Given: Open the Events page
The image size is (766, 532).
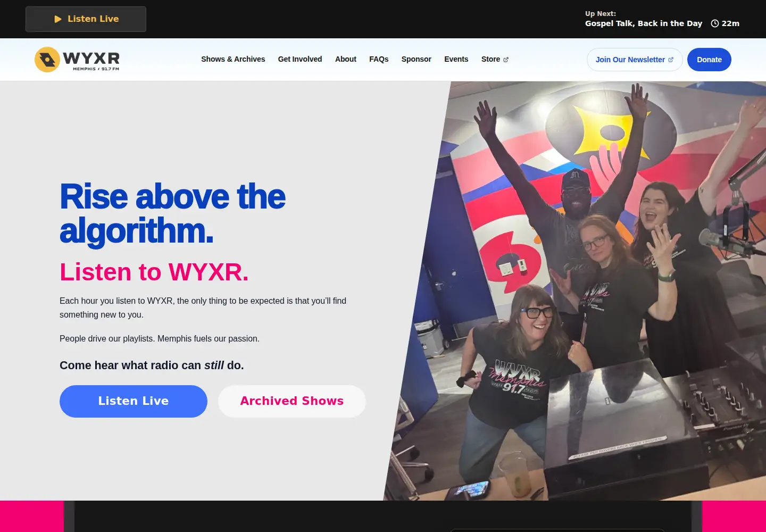Looking at the screenshot, I should 456,59.
